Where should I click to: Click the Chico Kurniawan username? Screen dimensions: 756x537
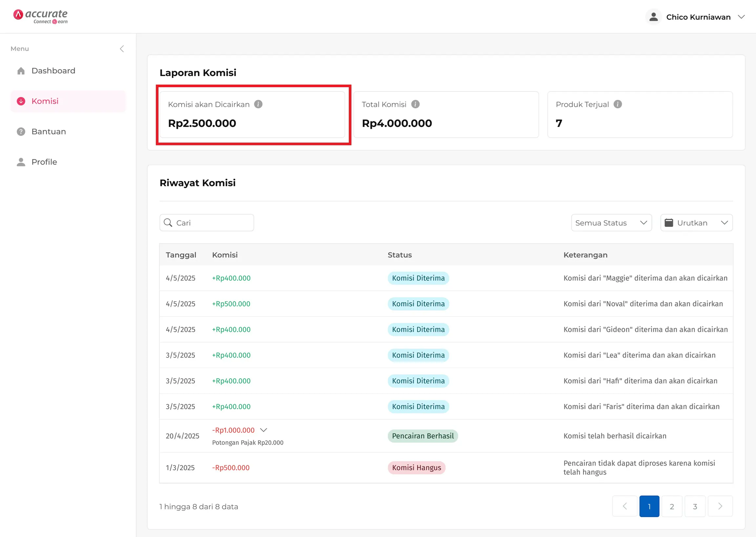pos(698,17)
